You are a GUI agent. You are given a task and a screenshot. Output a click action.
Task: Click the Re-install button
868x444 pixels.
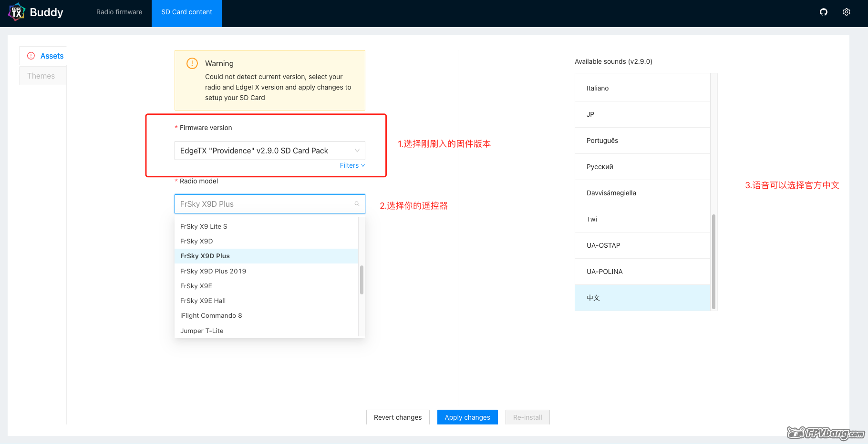tap(527, 417)
